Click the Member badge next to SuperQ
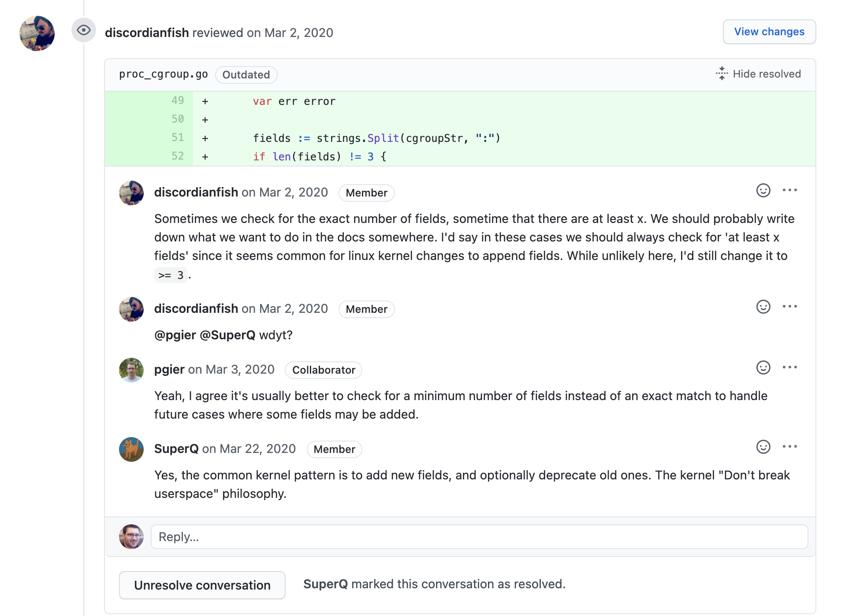The image size is (856, 616). pos(334,449)
